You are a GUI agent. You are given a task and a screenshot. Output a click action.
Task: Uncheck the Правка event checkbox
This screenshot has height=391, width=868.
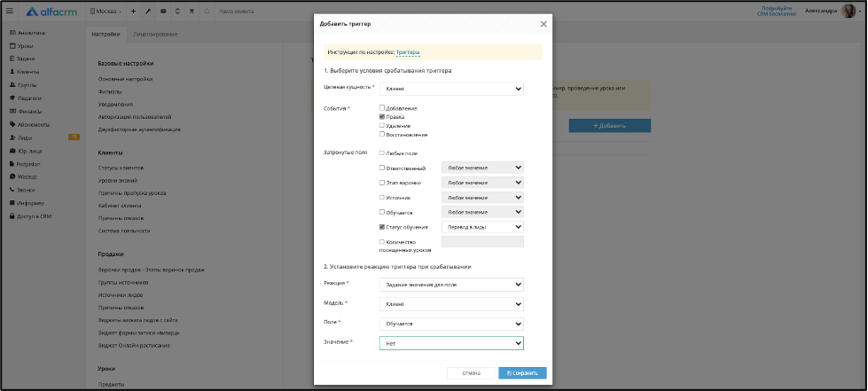click(x=382, y=117)
